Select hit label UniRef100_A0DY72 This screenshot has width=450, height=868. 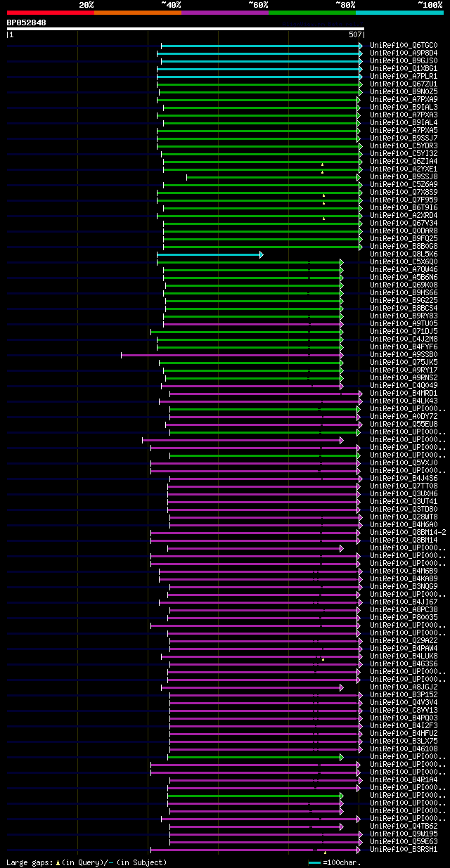click(404, 416)
